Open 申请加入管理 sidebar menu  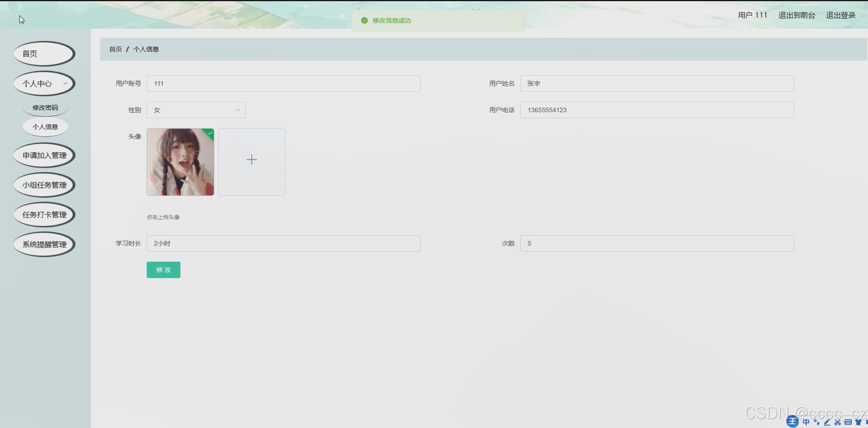click(x=44, y=155)
